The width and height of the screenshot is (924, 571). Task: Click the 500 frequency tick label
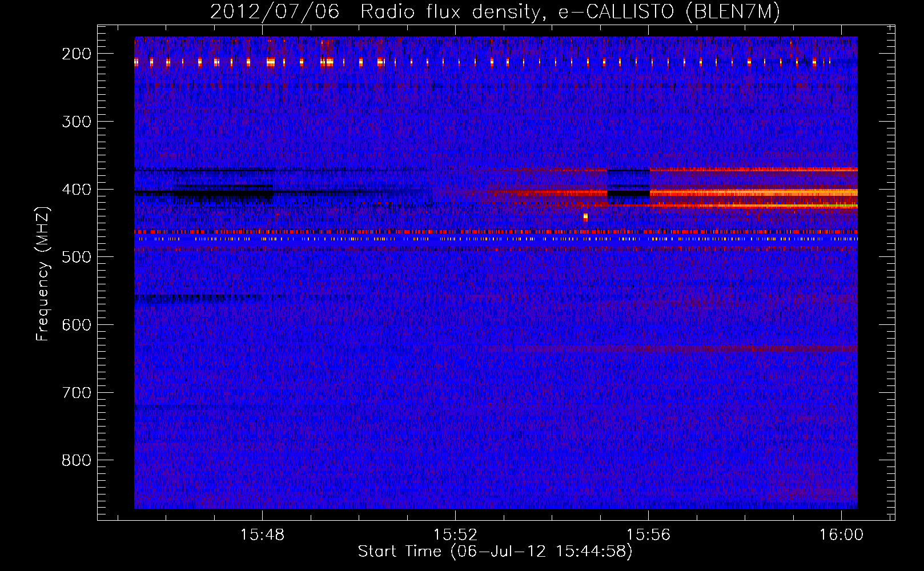click(x=77, y=257)
